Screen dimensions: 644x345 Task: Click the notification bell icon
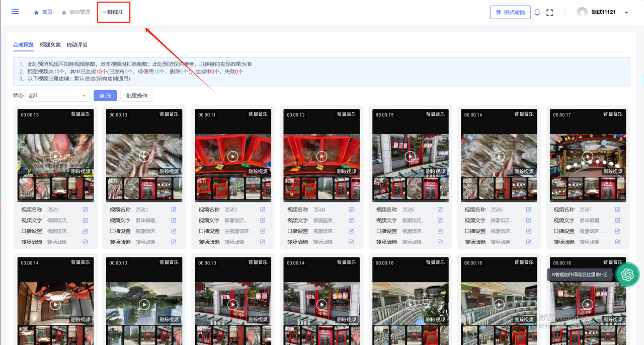coord(537,13)
